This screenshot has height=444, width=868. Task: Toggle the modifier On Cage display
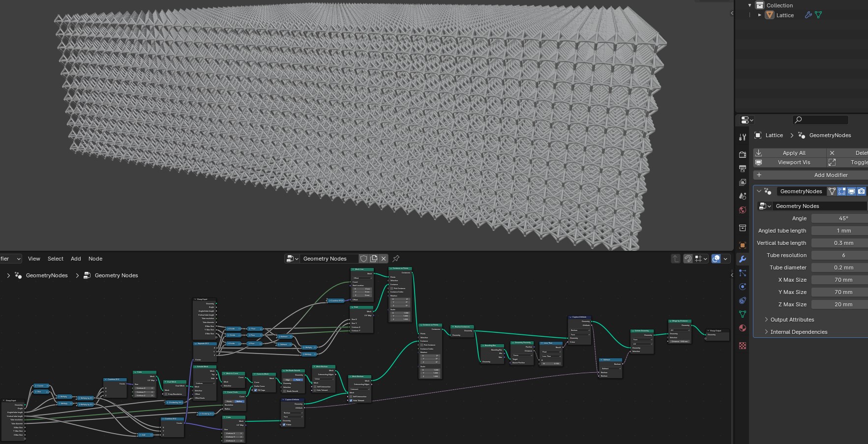pos(832,191)
